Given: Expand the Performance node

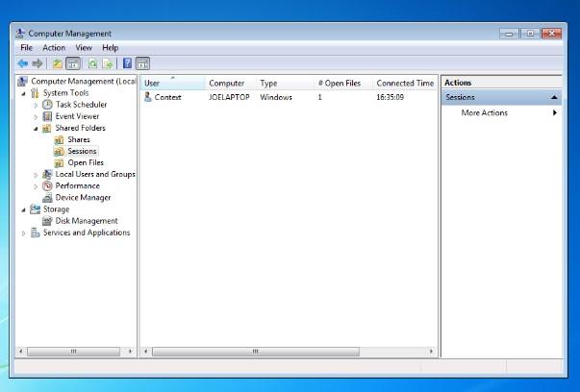Looking at the screenshot, I should pos(36,186).
